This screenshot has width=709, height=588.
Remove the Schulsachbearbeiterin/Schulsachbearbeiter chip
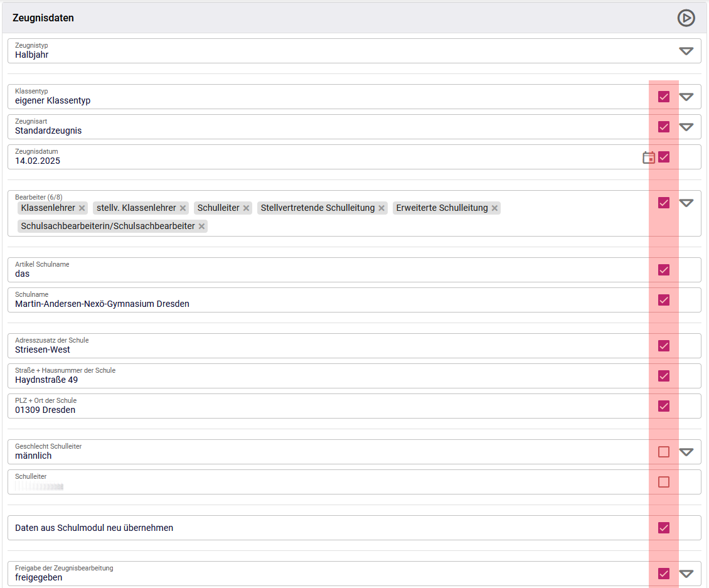tap(202, 227)
